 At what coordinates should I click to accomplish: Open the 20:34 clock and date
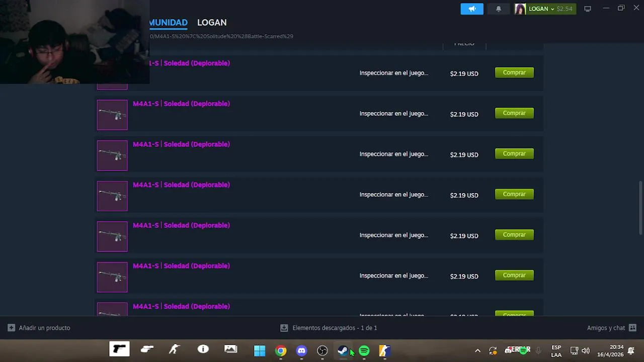pyautogui.click(x=610, y=351)
